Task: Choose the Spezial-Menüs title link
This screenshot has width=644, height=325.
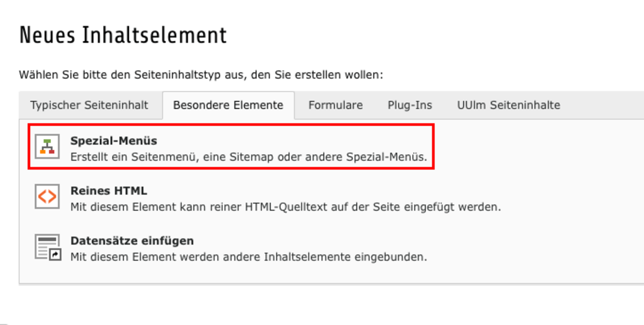Action: [114, 141]
